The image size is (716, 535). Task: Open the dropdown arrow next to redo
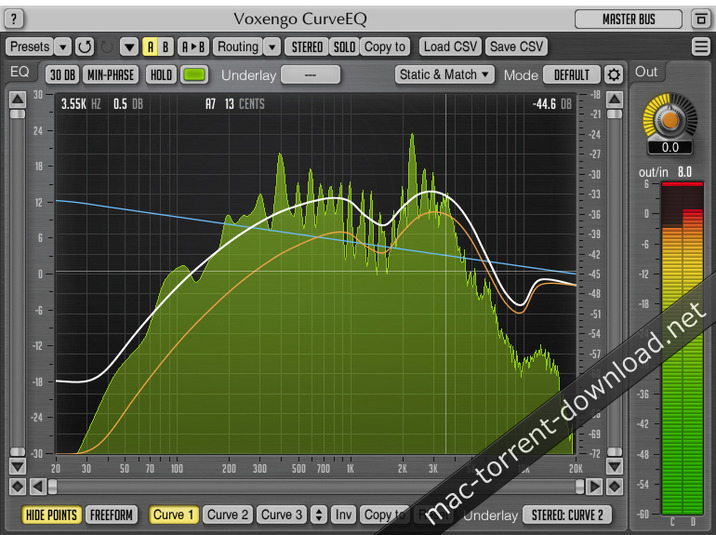point(129,47)
